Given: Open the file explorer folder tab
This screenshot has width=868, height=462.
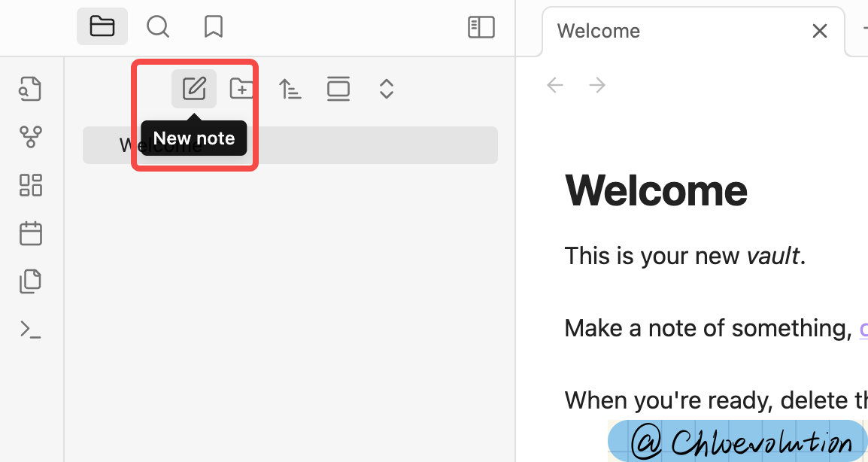Looking at the screenshot, I should pyautogui.click(x=102, y=26).
